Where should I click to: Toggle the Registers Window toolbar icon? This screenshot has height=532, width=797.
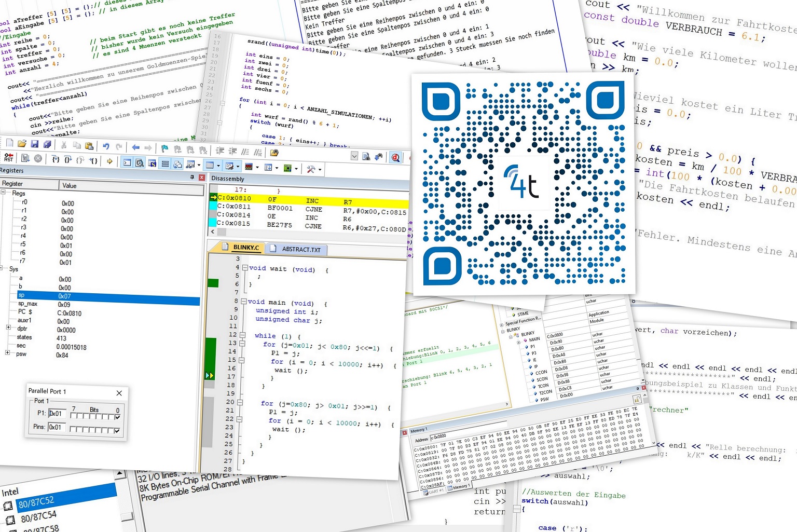pyautogui.click(x=165, y=163)
